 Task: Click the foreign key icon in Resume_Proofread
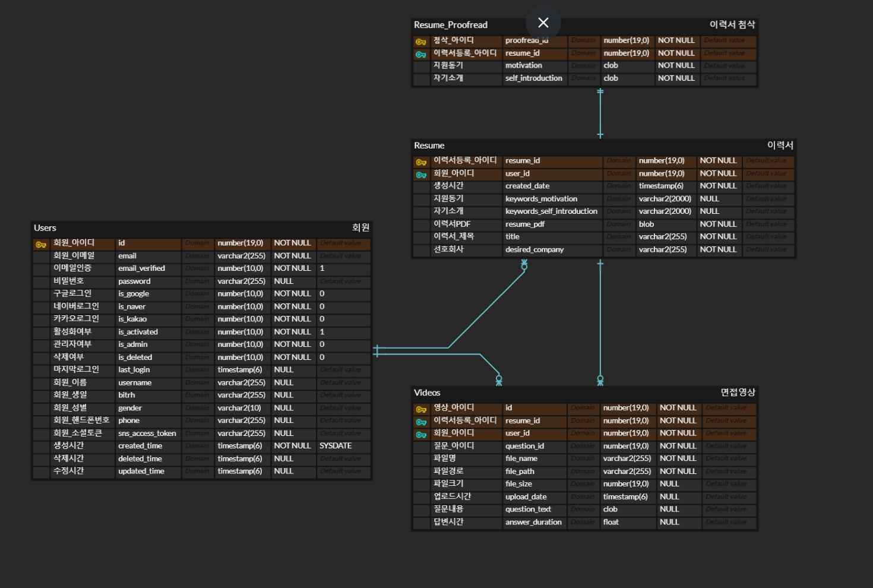click(421, 54)
